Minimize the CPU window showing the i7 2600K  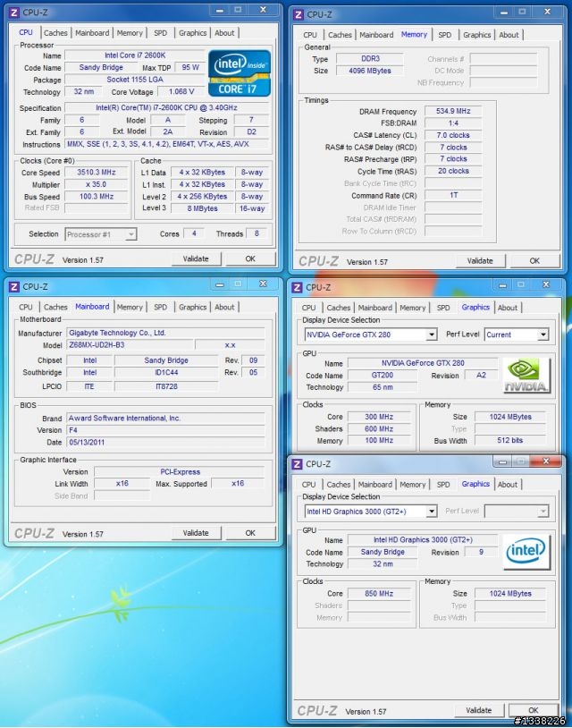click(x=220, y=10)
